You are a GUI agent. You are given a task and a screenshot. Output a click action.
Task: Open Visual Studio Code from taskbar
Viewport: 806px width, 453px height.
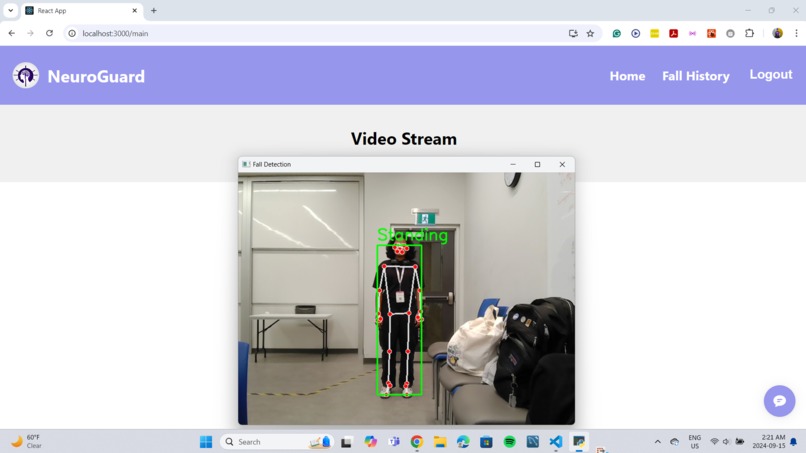556,442
